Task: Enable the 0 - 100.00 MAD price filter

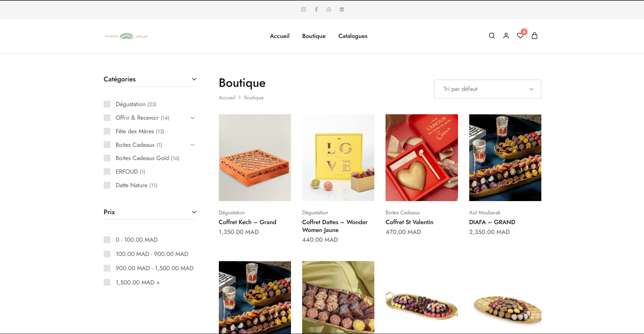Action: tap(107, 240)
